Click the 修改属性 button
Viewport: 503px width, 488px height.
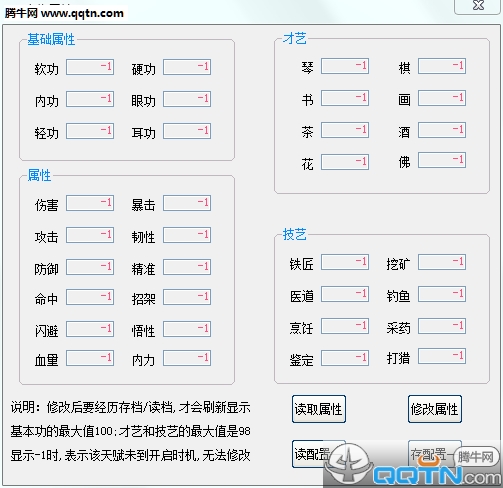435,409
